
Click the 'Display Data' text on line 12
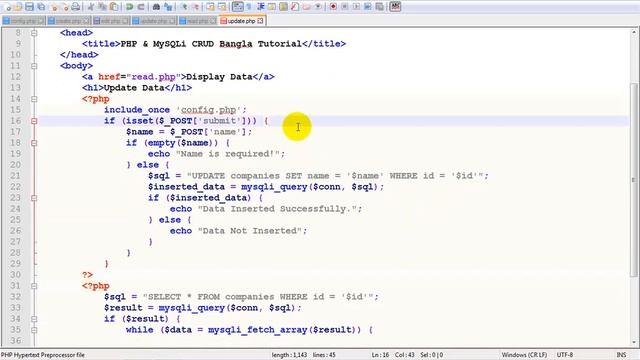click(219, 77)
